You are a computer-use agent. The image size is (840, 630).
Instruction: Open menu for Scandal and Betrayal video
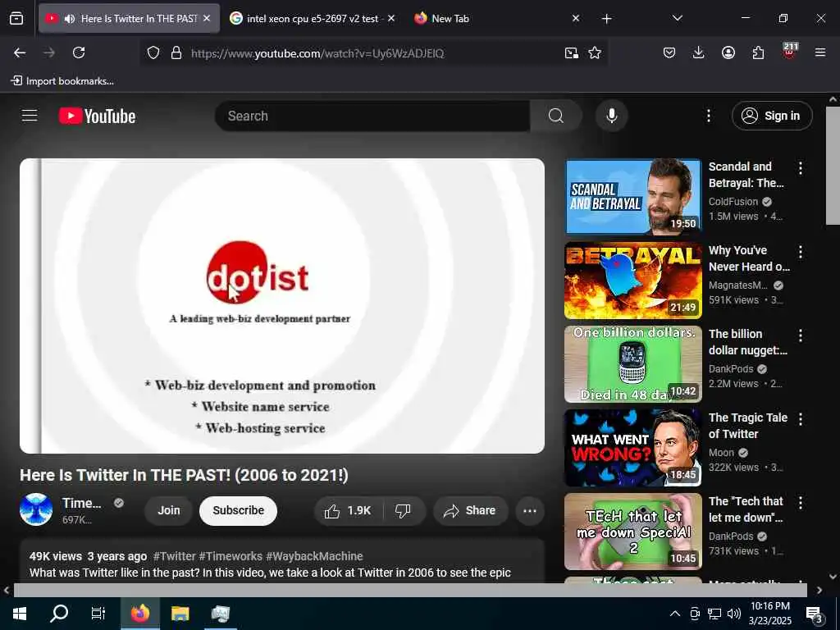(801, 168)
